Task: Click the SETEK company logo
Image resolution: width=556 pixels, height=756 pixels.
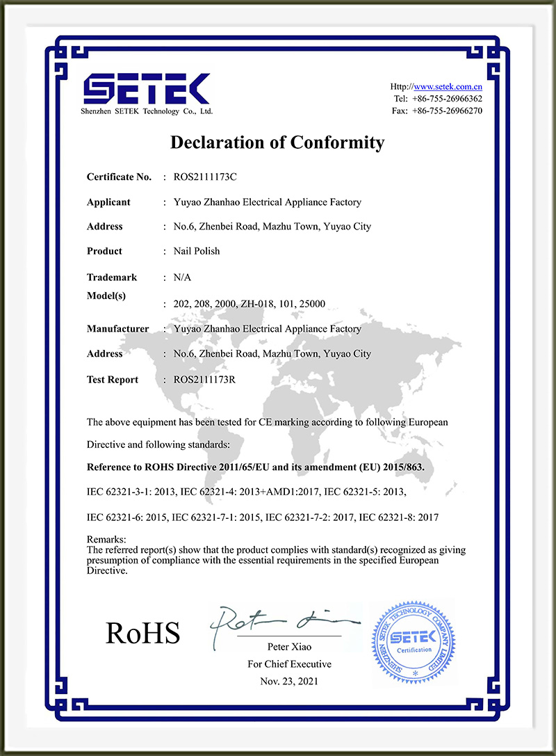Action: pos(147,89)
